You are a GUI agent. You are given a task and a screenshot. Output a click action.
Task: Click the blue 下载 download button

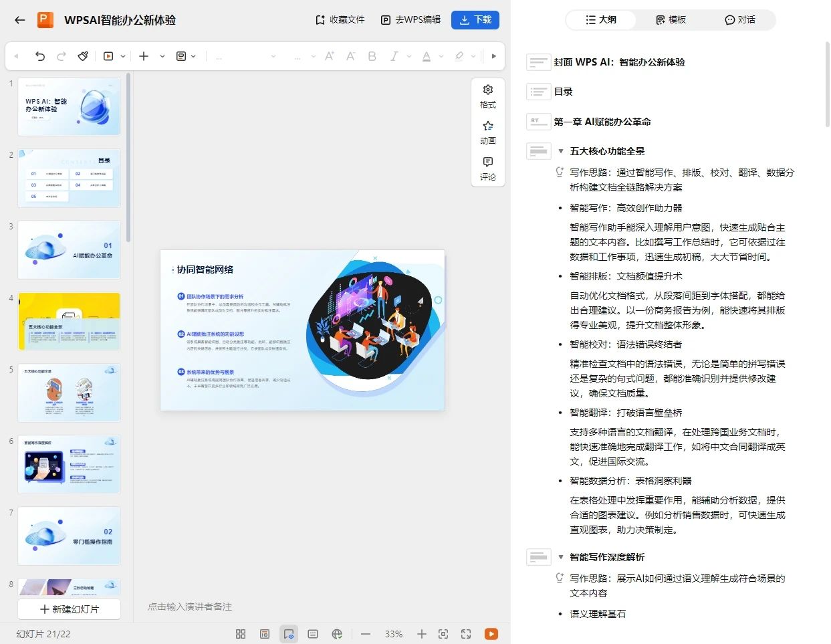475,20
